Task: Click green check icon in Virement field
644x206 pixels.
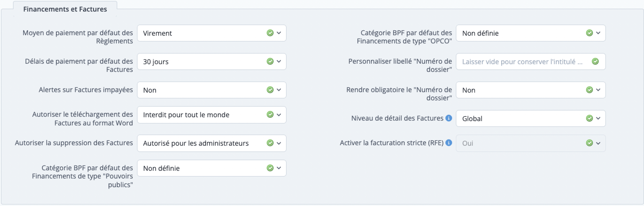Action: (270, 33)
